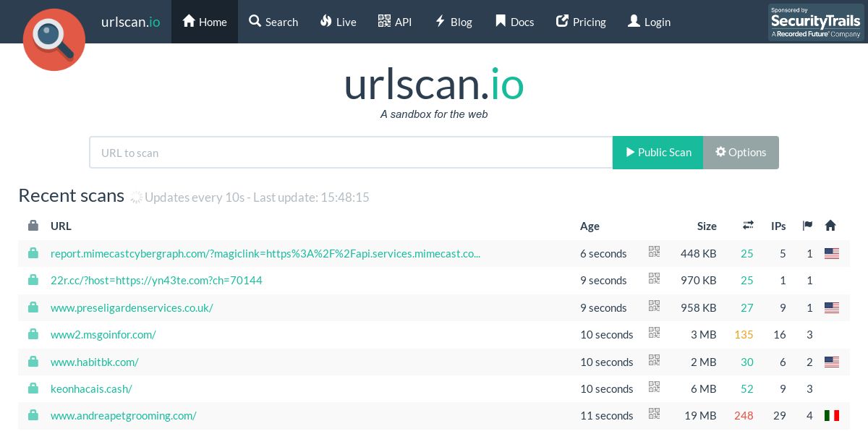The height and width of the screenshot is (434, 868).
Task: Click the 970 KB size value
Action: pos(699,280)
